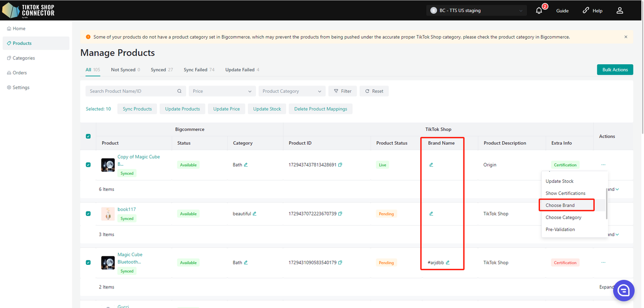Click the magnifier icon in the search box
The image size is (644, 308).
tap(179, 91)
